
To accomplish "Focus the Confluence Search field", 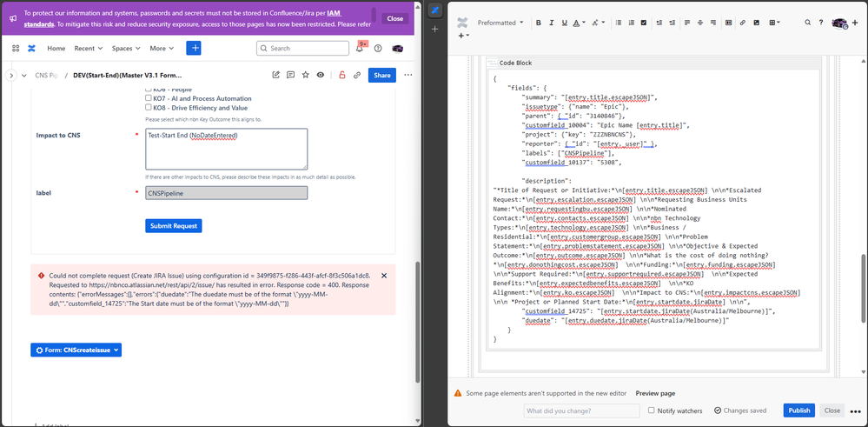I will point(302,48).
